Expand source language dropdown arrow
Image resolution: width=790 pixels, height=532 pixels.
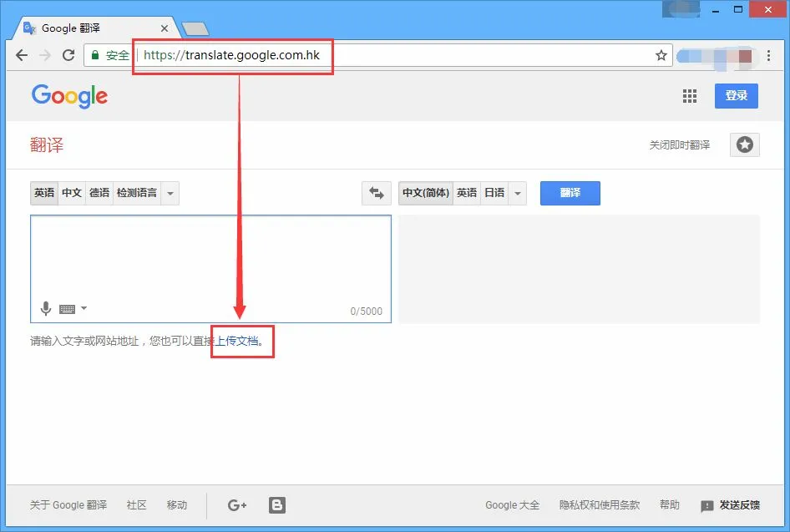point(170,194)
